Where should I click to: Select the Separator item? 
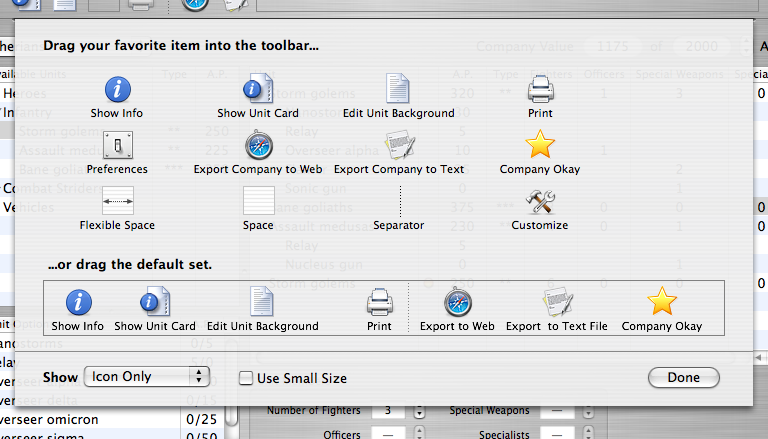tap(398, 202)
